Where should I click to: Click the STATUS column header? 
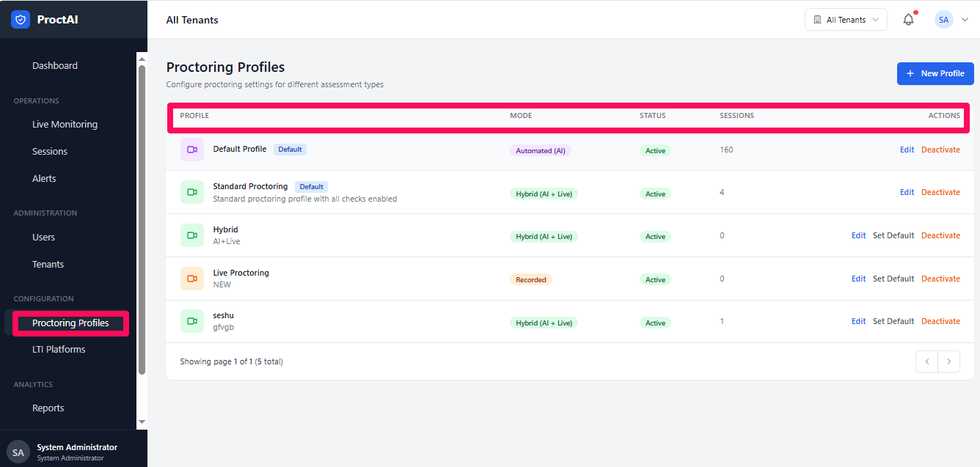pyautogui.click(x=653, y=116)
